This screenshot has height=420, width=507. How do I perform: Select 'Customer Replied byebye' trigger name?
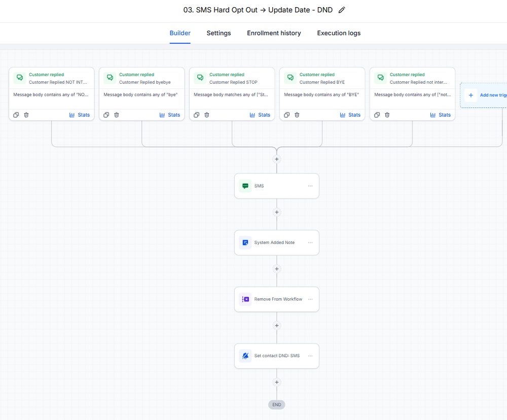coord(144,82)
